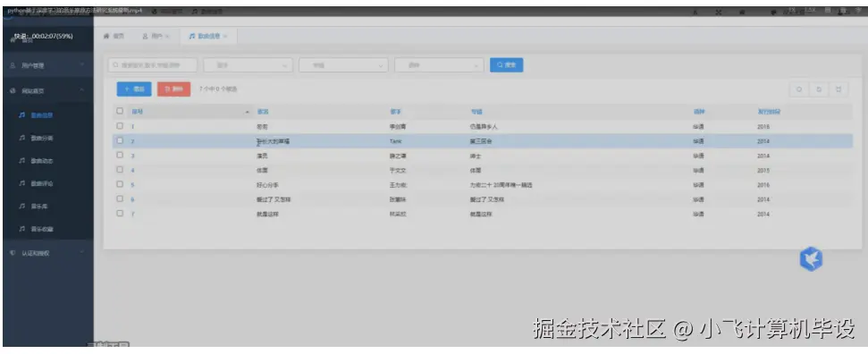Sort by the 专辑 column header
This screenshot has height=354, width=868.
click(x=476, y=112)
